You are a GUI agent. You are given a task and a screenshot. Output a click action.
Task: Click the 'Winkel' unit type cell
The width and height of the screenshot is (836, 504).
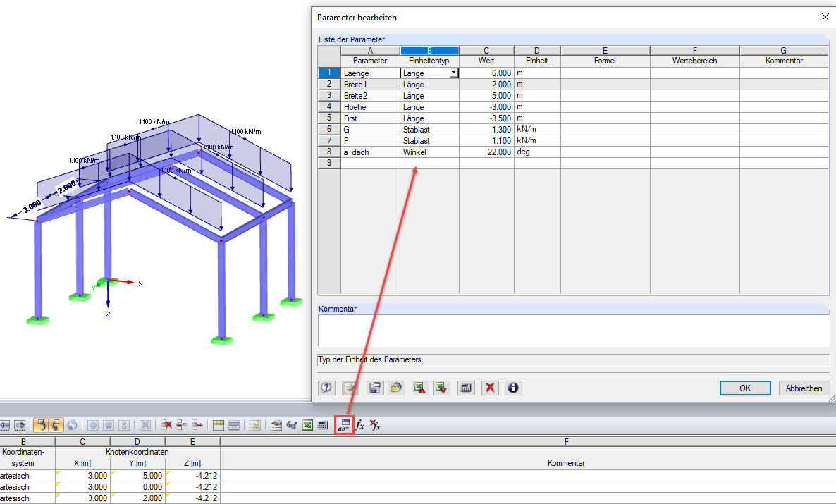[429, 152]
